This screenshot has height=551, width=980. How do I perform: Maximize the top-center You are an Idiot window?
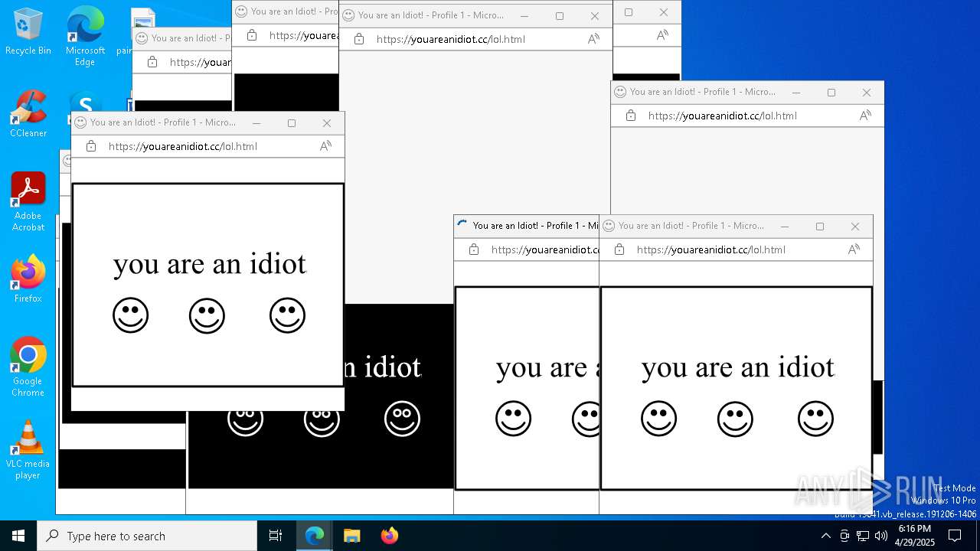[x=560, y=16]
